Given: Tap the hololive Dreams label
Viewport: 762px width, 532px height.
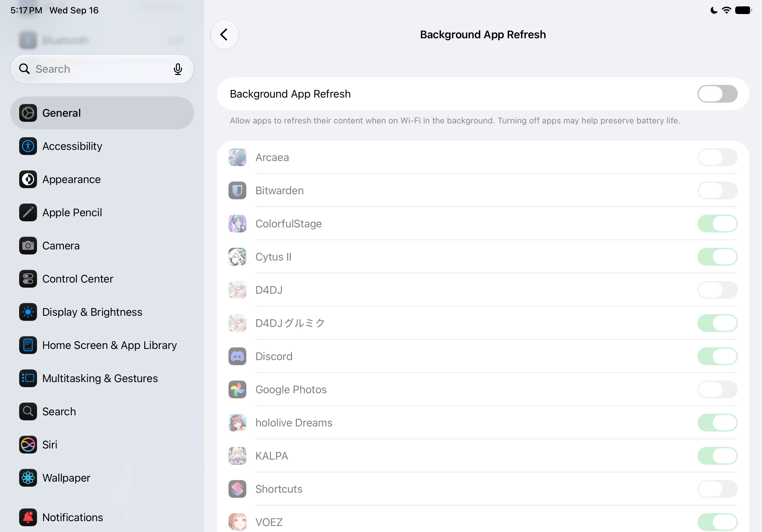Looking at the screenshot, I should pyautogui.click(x=294, y=423).
